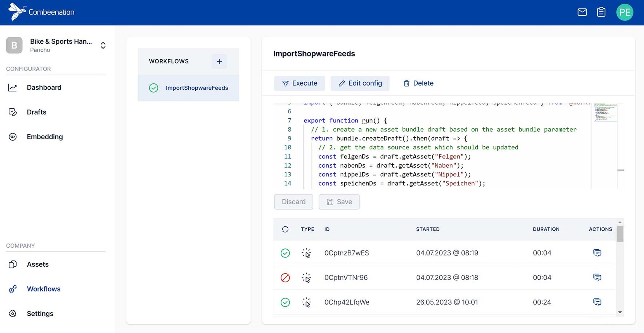Screen dimensions: 644x333
Task: Click the PE user avatar
Action: (x=624, y=12)
